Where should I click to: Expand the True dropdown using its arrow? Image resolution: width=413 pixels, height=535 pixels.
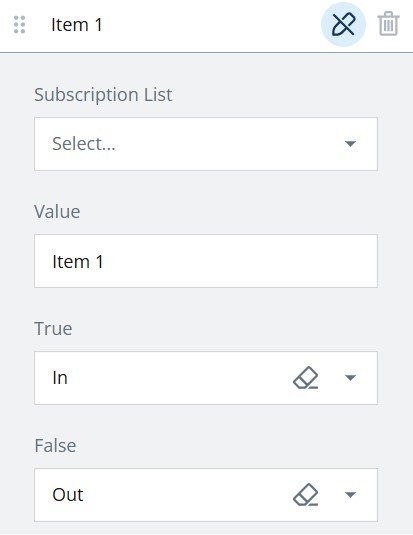click(350, 378)
